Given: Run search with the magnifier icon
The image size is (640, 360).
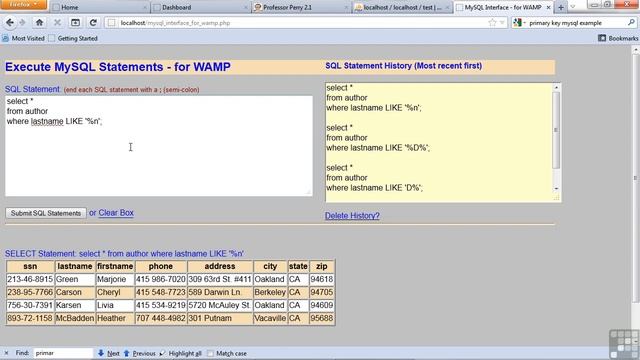Looking at the screenshot, I should 631,23.
